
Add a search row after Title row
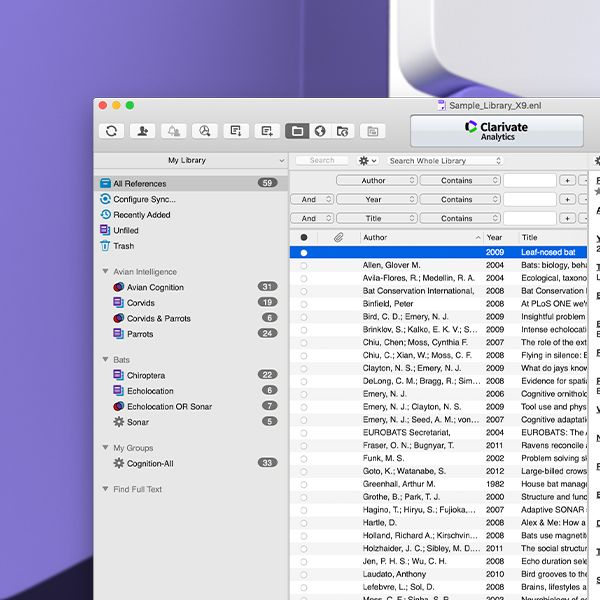pos(567,218)
